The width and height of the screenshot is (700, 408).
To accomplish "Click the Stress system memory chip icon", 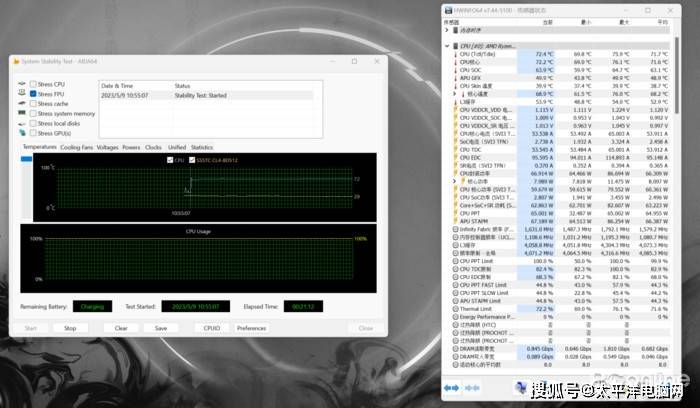I will (x=21, y=113).
